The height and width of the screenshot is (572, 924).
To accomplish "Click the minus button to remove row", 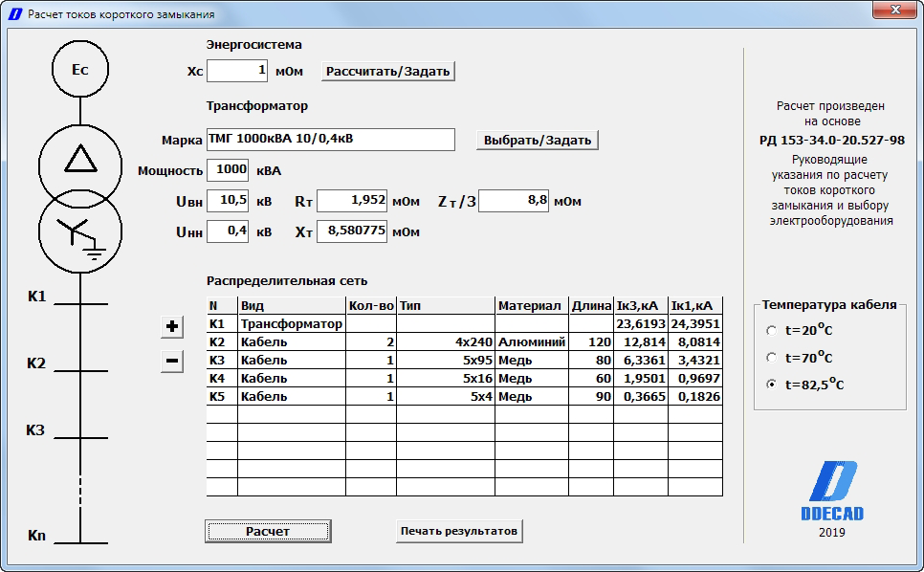I will coord(172,362).
